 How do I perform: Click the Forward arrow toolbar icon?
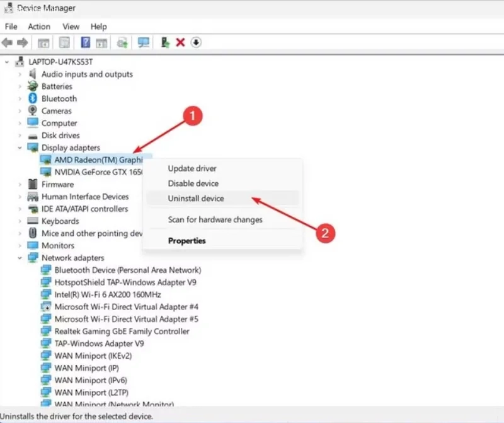click(22, 42)
